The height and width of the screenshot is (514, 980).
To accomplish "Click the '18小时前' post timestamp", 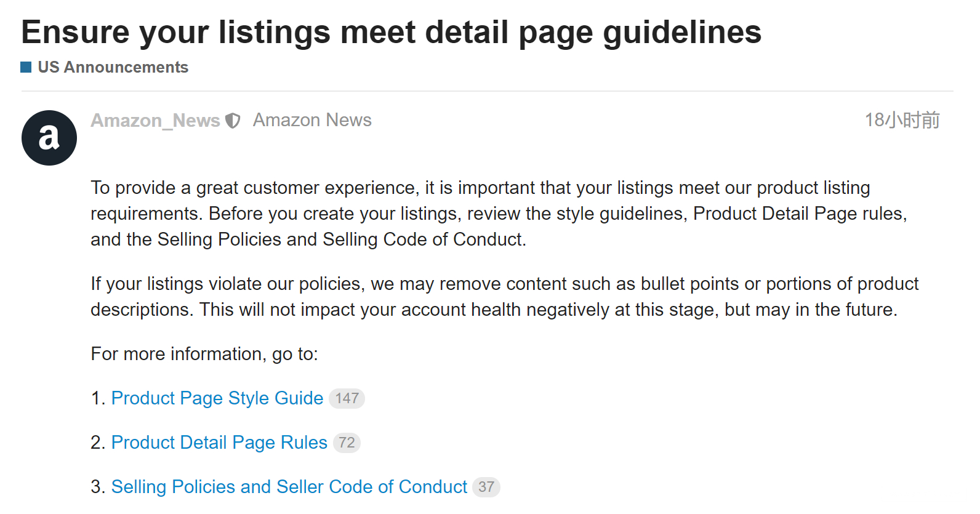I will point(902,120).
